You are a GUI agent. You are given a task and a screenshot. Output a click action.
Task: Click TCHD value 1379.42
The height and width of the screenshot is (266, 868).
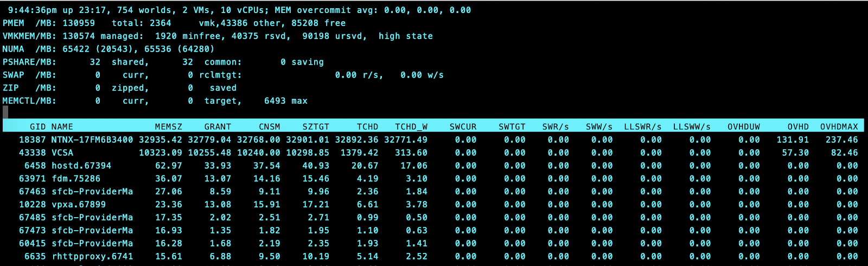click(359, 153)
